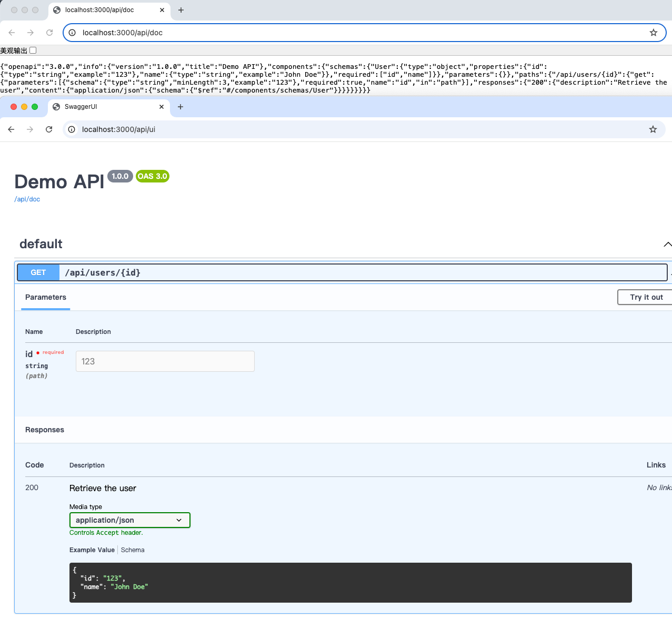Reload the SwaggerUI page

pyautogui.click(x=49, y=129)
